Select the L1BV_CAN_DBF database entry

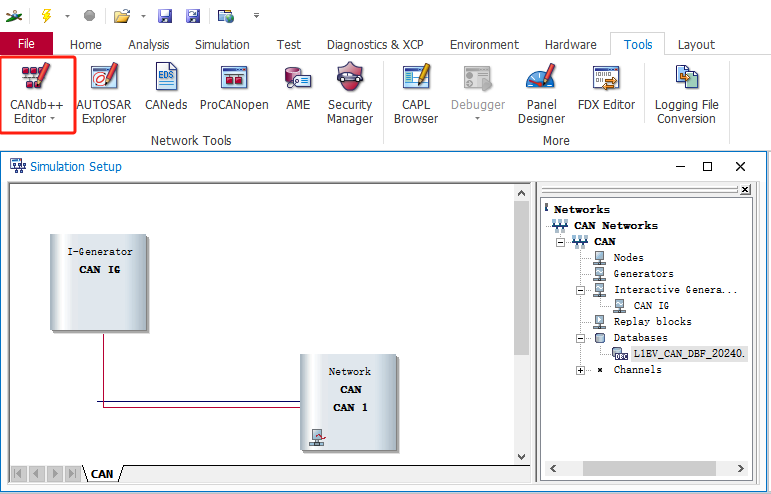tap(689, 353)
